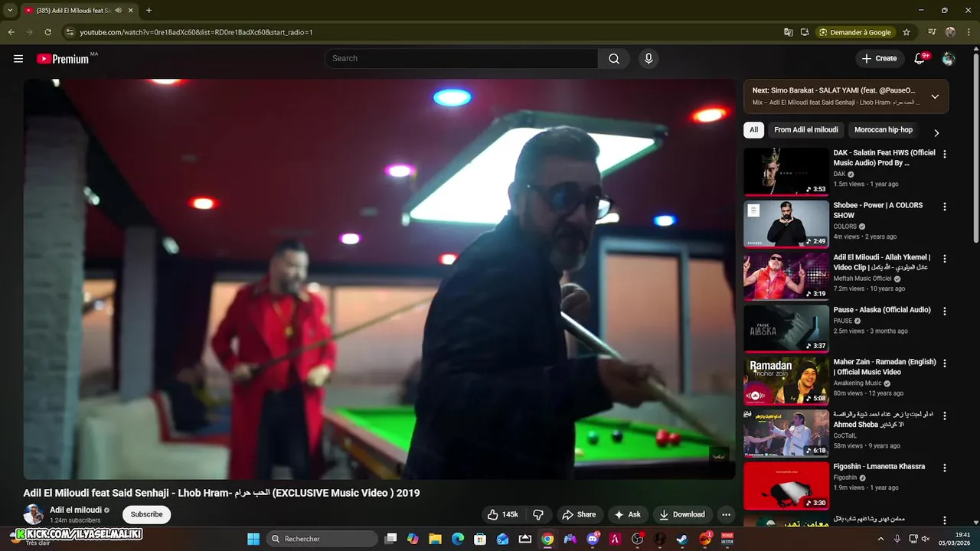Mute the tab using speaker icon
The height and width of the screenshot is (551, 980).
pos(118,11)
